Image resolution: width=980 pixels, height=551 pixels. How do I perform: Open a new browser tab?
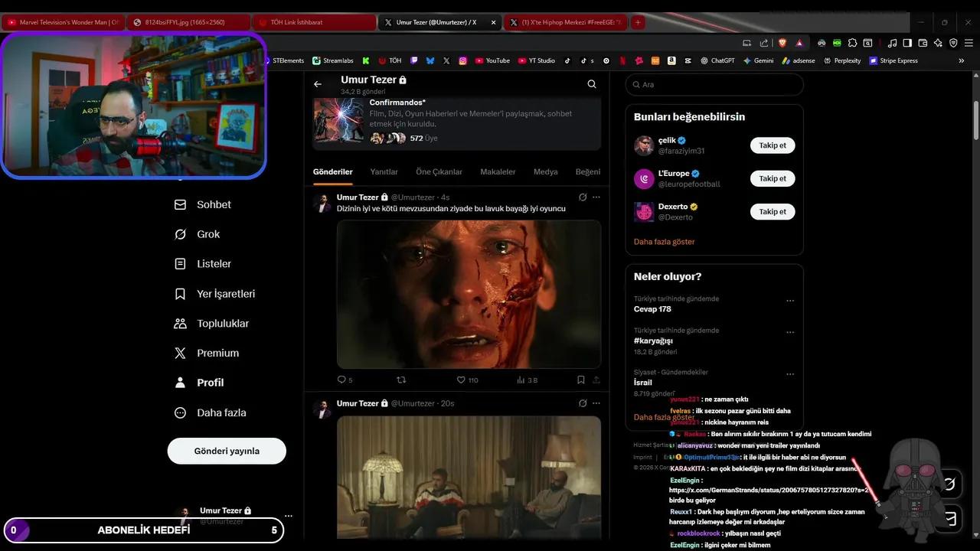638,22
